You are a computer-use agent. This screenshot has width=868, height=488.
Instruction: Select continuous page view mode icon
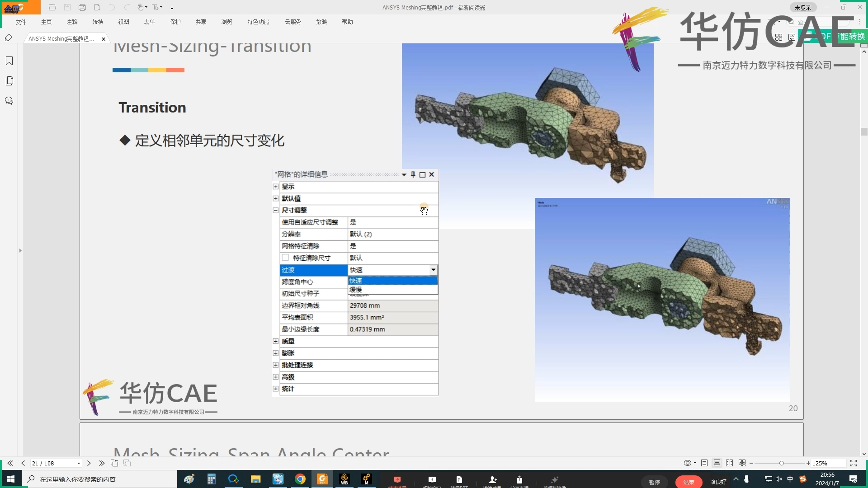(x=717, y=463)
